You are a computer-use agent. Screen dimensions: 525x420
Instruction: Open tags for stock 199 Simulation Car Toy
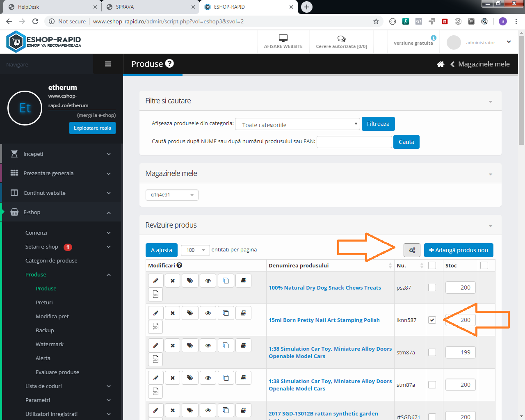[190, 345]
